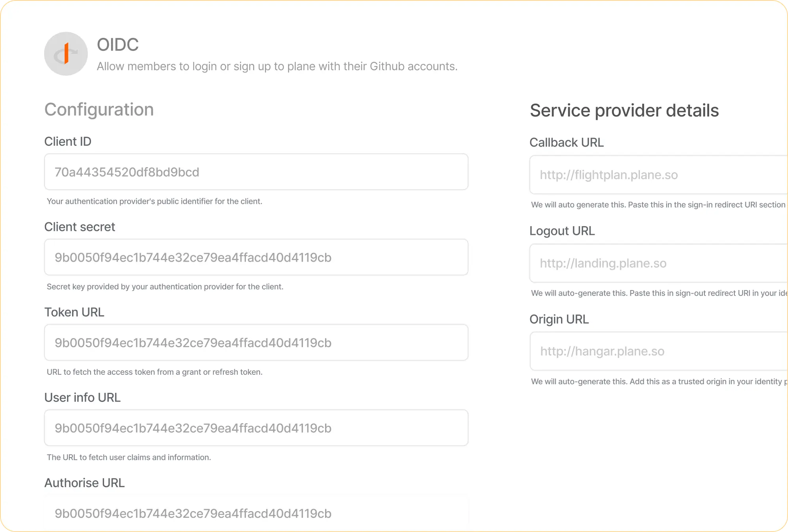Click the User info URL label
The image size is (788, 532).
click(x=82, y=398)
